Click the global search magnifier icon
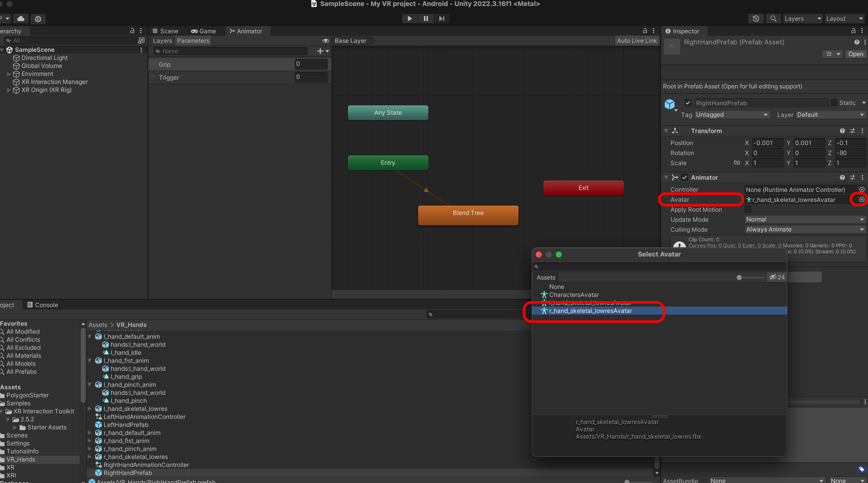 pos(773,19)
